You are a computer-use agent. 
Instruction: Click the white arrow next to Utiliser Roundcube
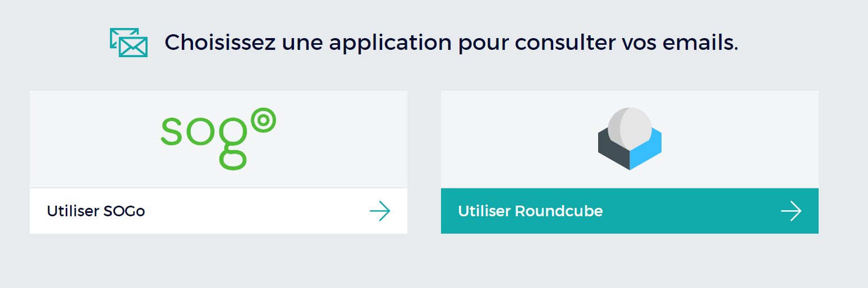pos(791,211)
